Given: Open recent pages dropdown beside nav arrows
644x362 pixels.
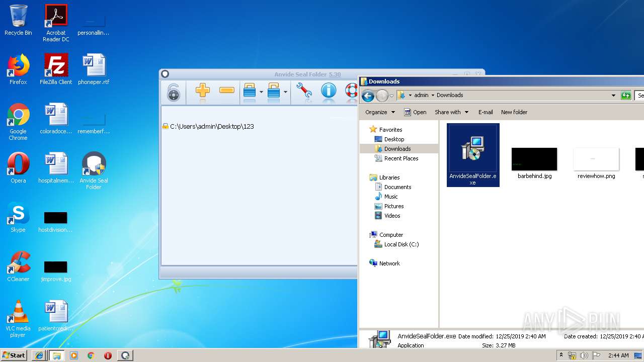Looking at the screenshot, I should tap(392, 96).
